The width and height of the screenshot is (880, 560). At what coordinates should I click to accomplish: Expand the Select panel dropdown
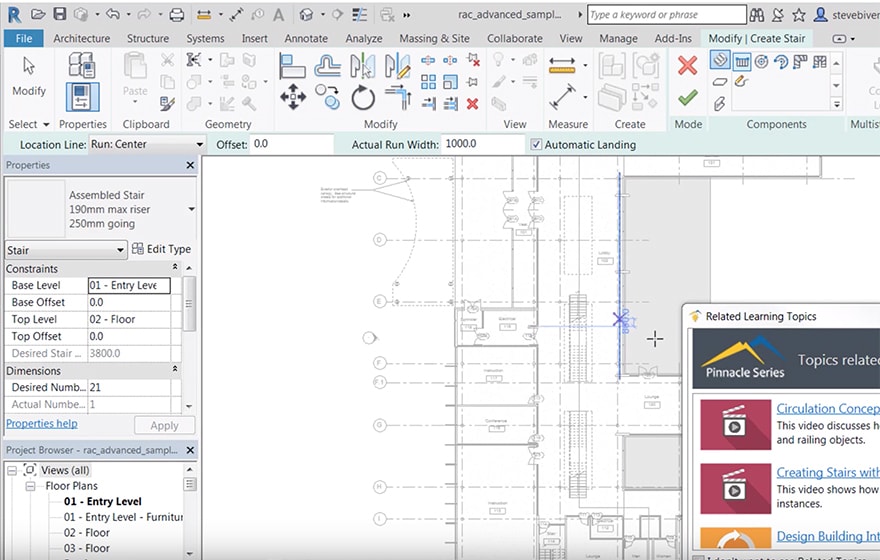(x=46, y=125)
